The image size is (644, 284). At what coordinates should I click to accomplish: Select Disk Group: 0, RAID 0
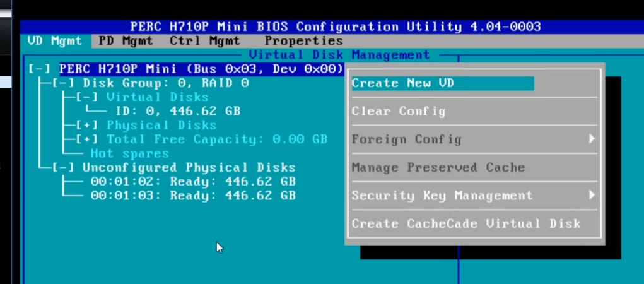166,83
